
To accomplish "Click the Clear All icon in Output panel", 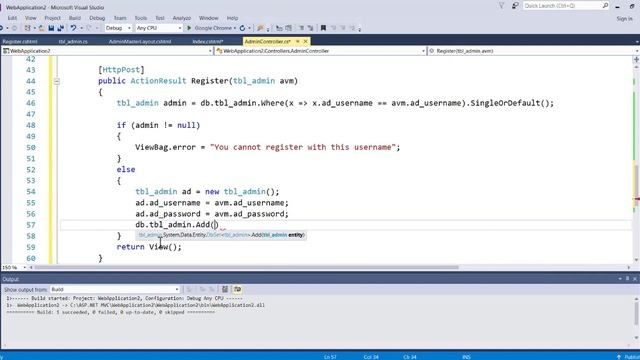I will click(x=225, y=289).
